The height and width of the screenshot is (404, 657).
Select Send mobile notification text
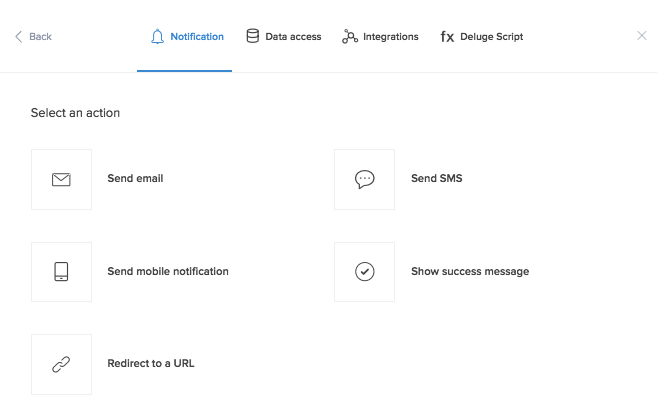tap(168, 271)
